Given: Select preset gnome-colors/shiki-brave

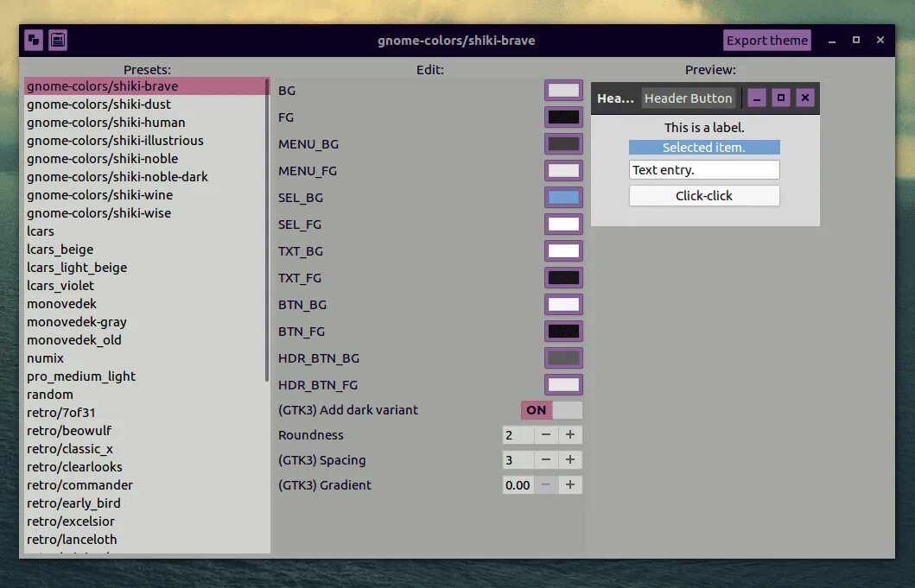Looking at the screenshot, I should point(145,86).
